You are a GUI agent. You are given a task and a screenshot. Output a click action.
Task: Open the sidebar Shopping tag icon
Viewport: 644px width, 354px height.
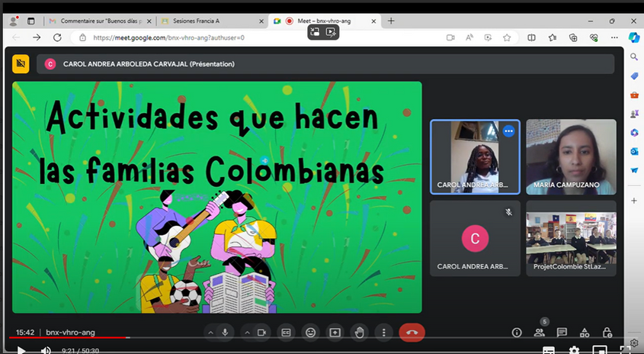click(634, 76)
